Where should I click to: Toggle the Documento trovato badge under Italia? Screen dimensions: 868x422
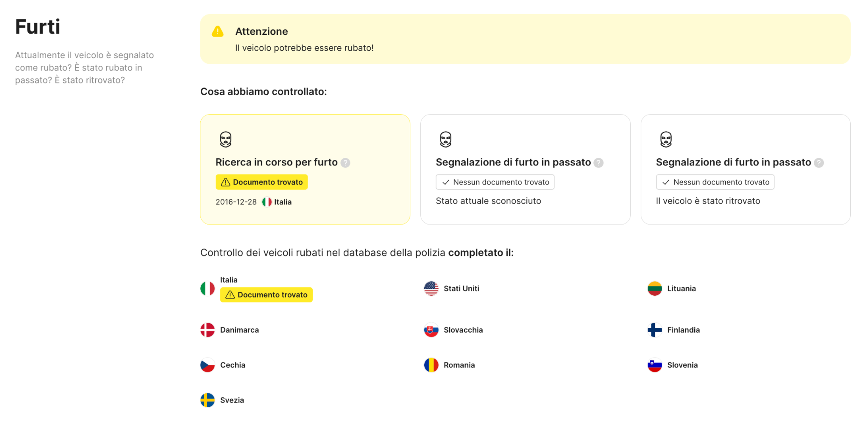[266, 294]
